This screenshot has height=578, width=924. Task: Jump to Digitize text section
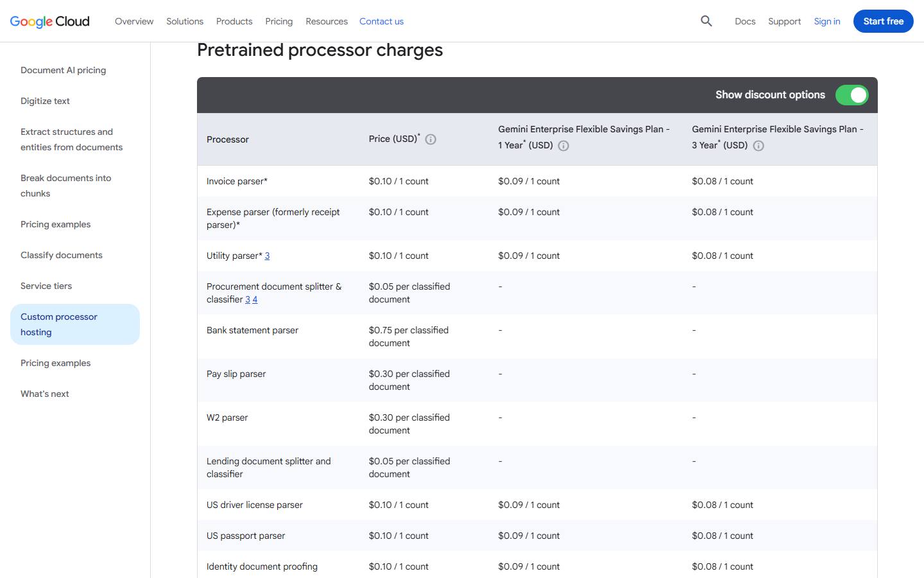(x=45, y=101)
